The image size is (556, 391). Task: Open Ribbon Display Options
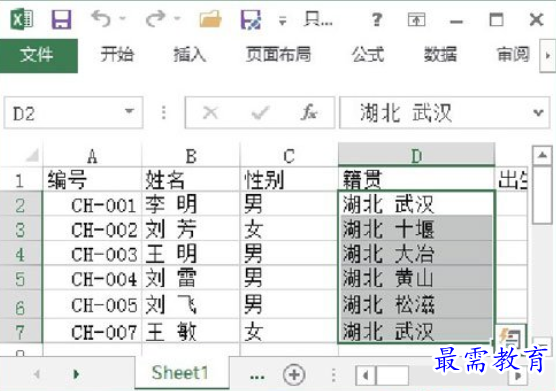click(x=417, y=19)
